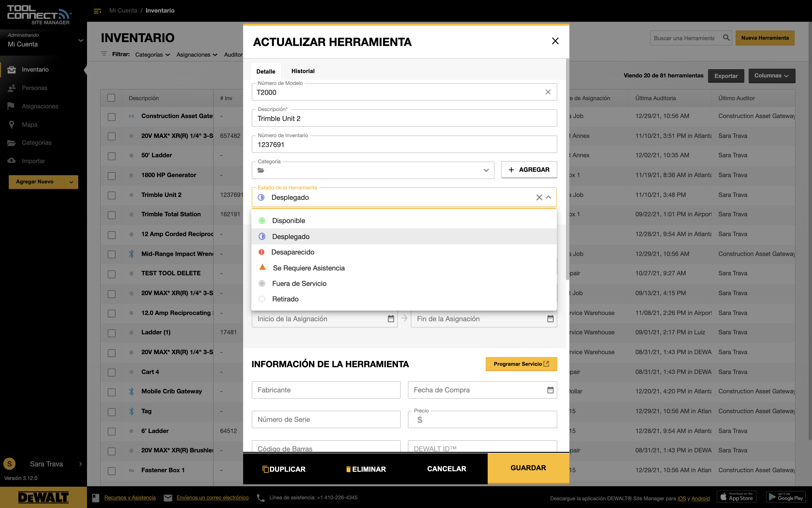Viewport: 812px width, 508px height.
Task: Toggle the sidebar collapse menu icon
Action: (x=97, y=11)
